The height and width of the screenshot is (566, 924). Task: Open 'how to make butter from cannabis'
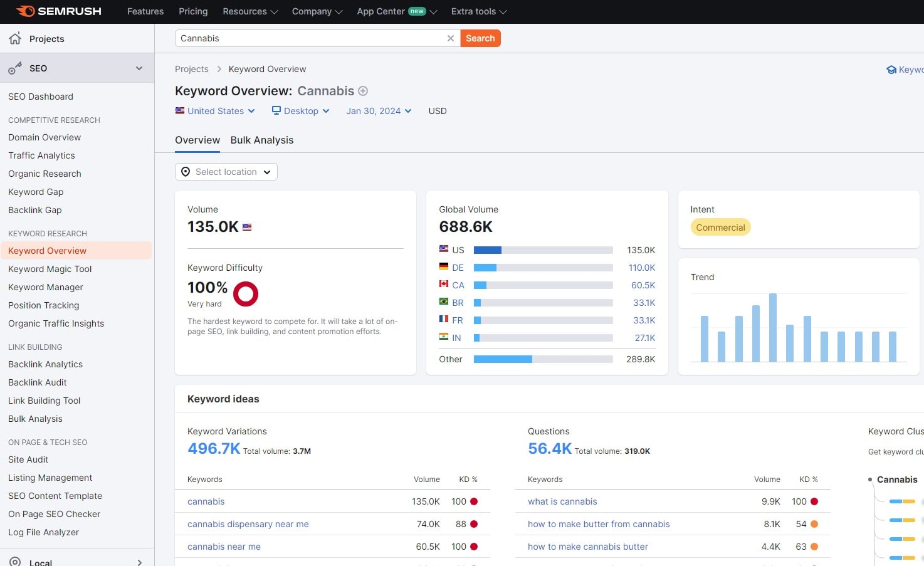click(x=599, y=524)
